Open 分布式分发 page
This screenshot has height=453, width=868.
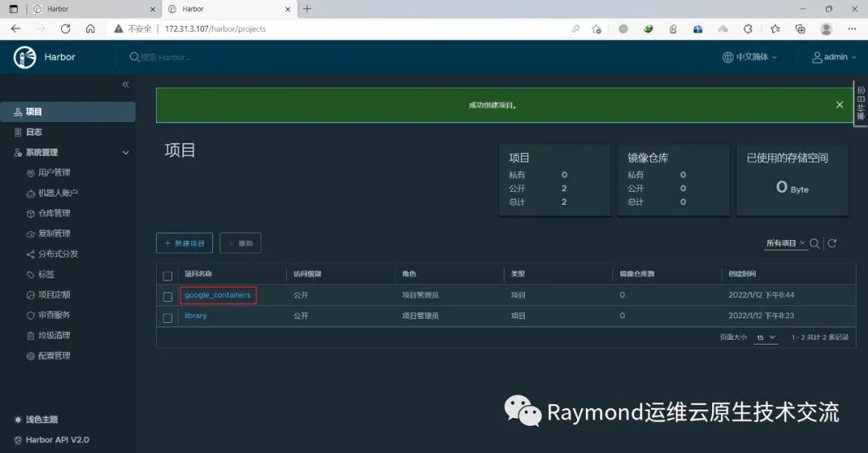[58, 254]
